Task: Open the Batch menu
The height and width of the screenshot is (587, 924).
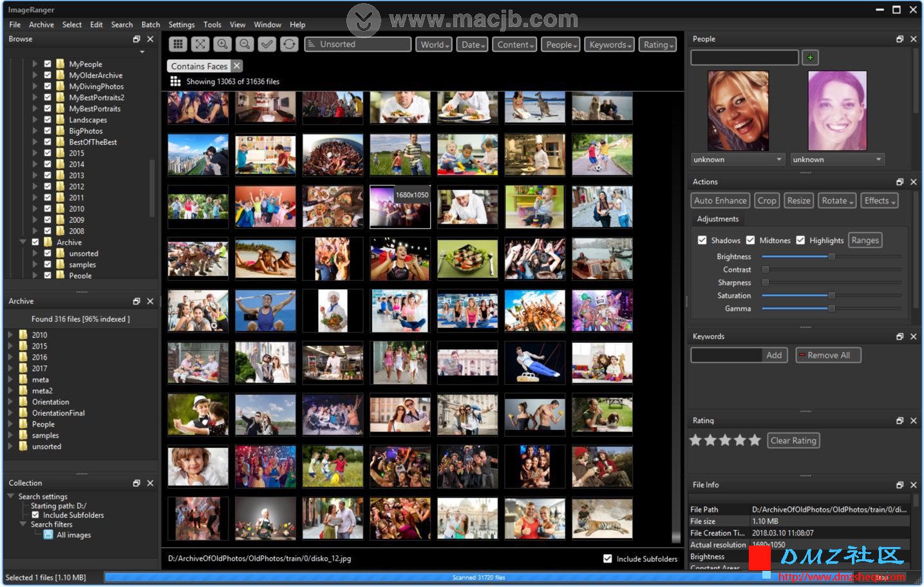Action: point(151,24)
